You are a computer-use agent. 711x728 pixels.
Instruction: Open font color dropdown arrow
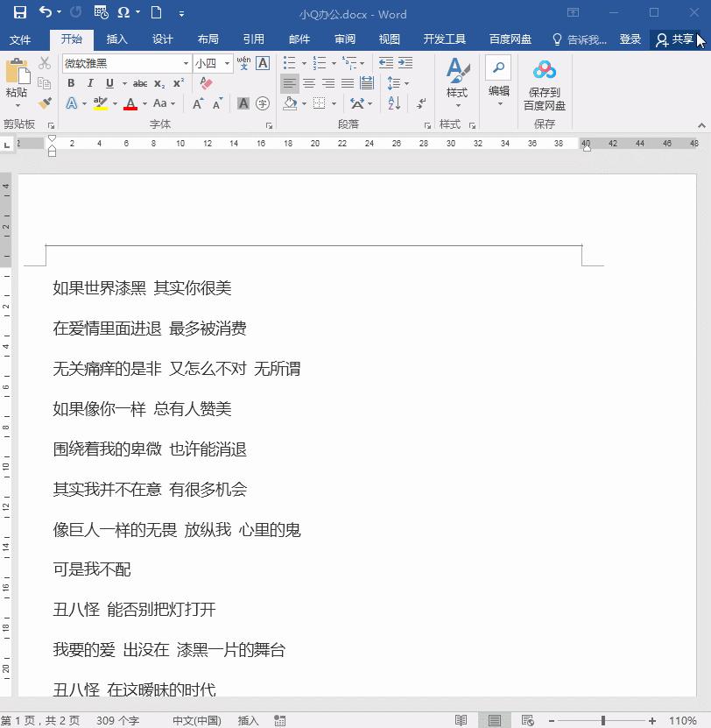(x=144, y=103)
